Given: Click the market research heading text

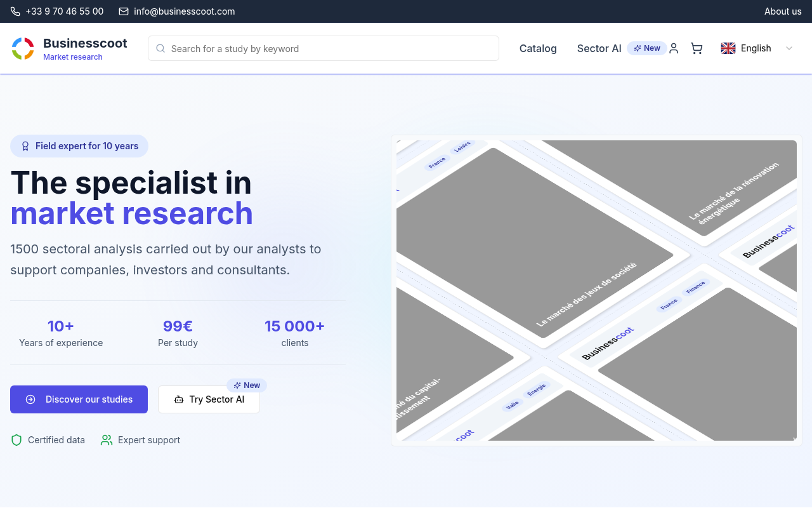Looking at the screenshot, I should coord(131,213).
